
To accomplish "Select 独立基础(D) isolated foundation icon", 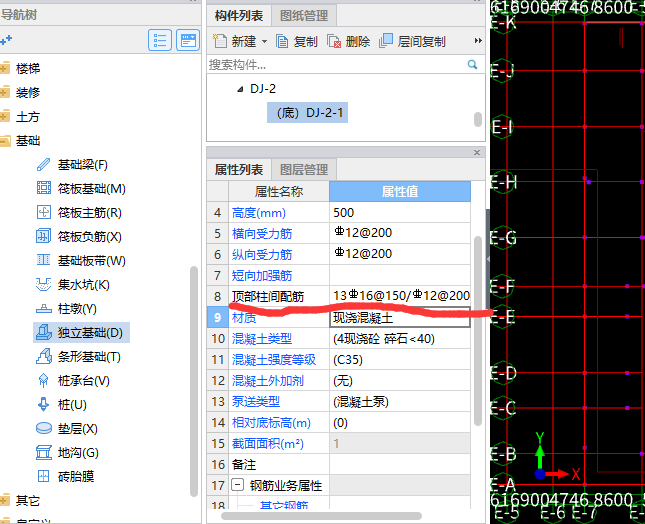I will pyautogui.click(x=43, y=332).
